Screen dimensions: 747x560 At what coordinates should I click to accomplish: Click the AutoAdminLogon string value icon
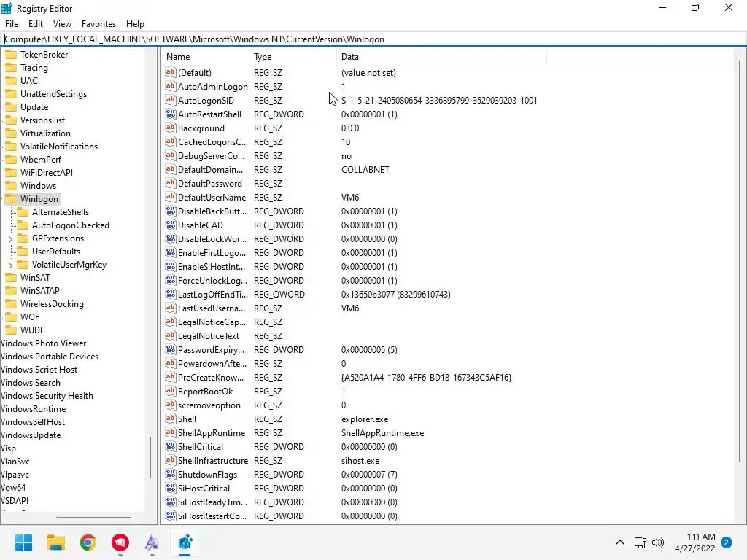tap(171, 86)
